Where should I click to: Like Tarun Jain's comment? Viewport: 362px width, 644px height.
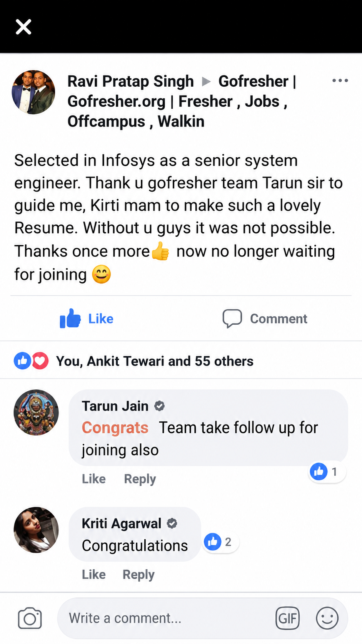tap(93, 479)
